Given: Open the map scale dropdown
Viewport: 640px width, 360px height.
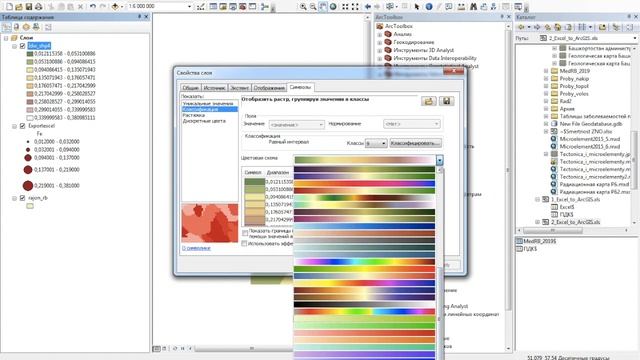Looking at the screenshot, I should tap(189, 7).
